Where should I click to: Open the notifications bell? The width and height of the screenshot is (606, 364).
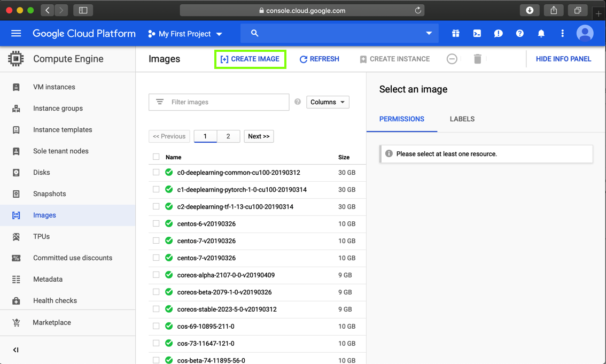(x=541, y=34)
